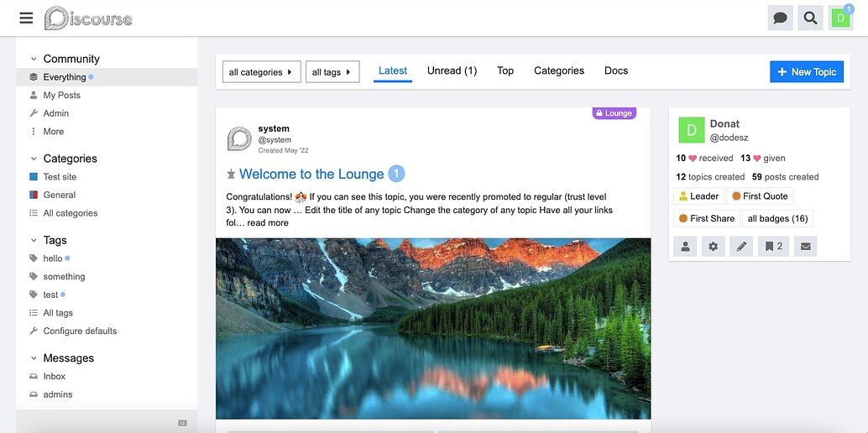868x433 pixels.
Task: Open preferences gear in user card
Action: coord(713,247)
